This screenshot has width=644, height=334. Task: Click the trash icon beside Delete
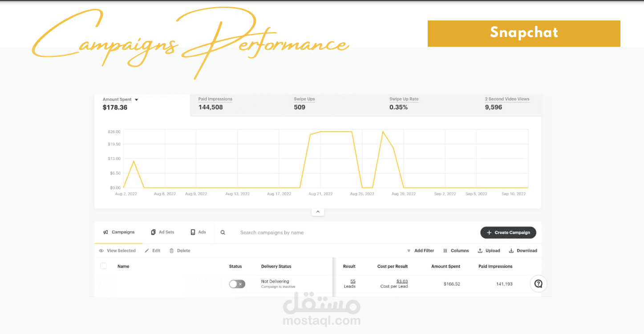pos(171,251)
